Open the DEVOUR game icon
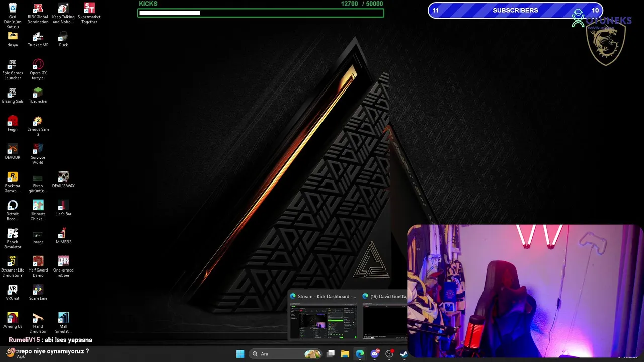 pyautogui.click(x=13, y=152)
